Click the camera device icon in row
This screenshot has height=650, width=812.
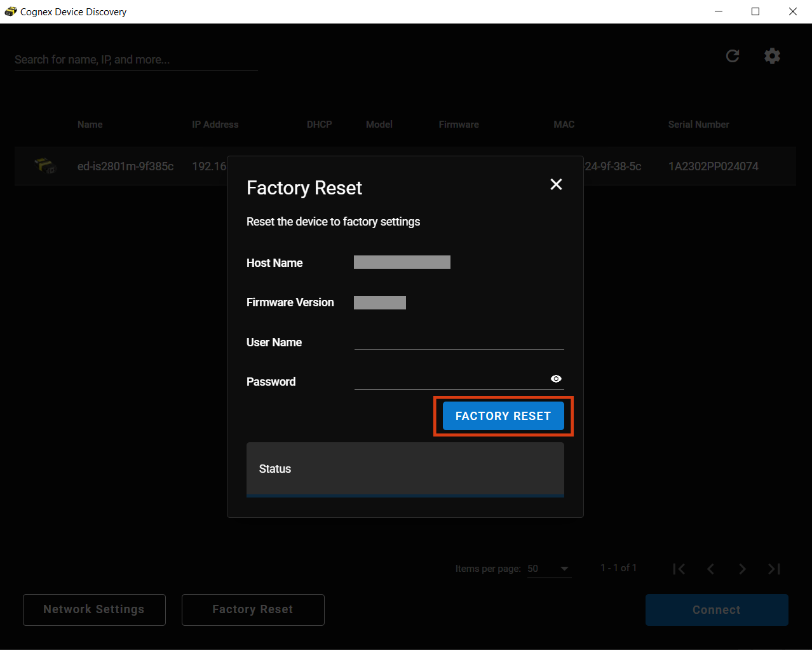(45, 166)
